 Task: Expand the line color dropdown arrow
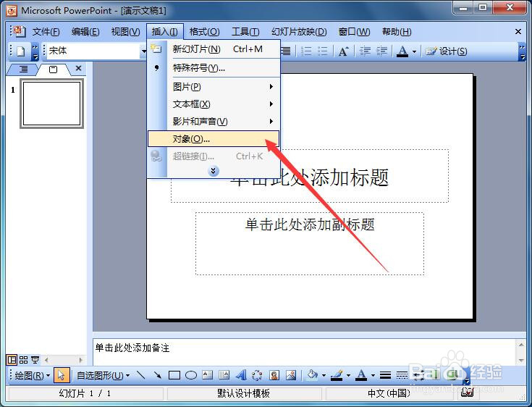pyautogui.click(x=347, y=375)
